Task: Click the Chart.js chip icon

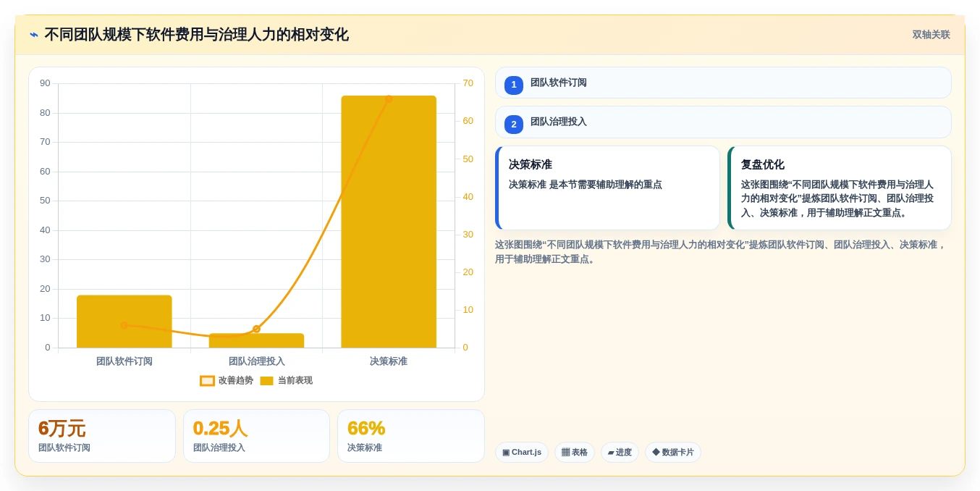Action: [x=506, y=453]
